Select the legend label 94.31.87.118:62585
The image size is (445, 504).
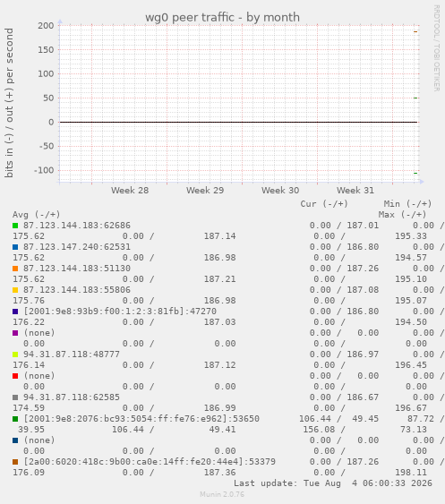pyautogui.click(x=72, y=397)
